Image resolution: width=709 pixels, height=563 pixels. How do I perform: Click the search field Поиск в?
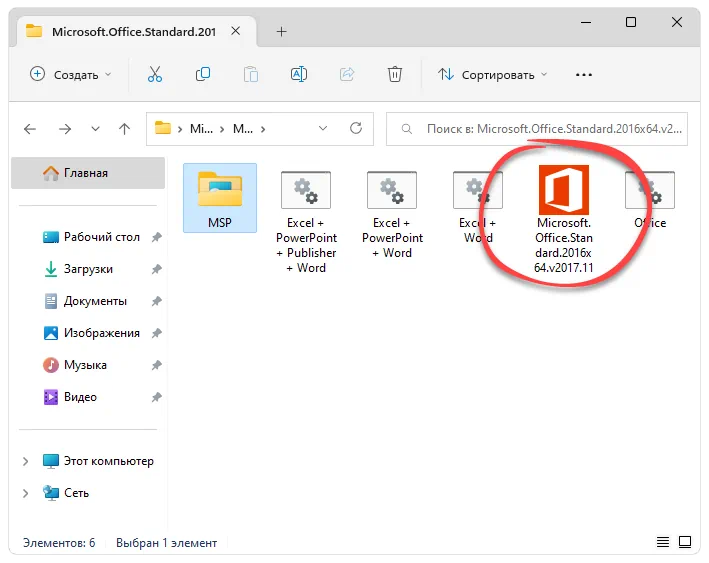[537, 129]
